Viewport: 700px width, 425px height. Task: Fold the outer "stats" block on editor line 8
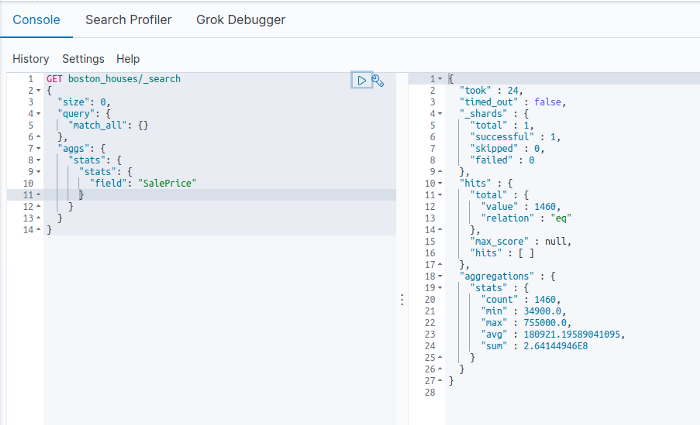point(38,160)
